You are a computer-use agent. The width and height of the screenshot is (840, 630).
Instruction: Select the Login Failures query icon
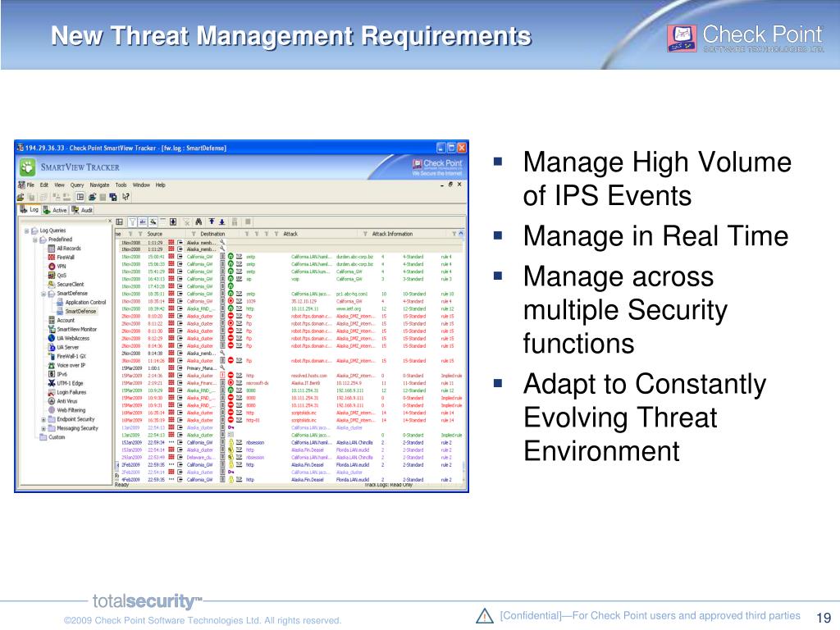[x=52, y=393]
